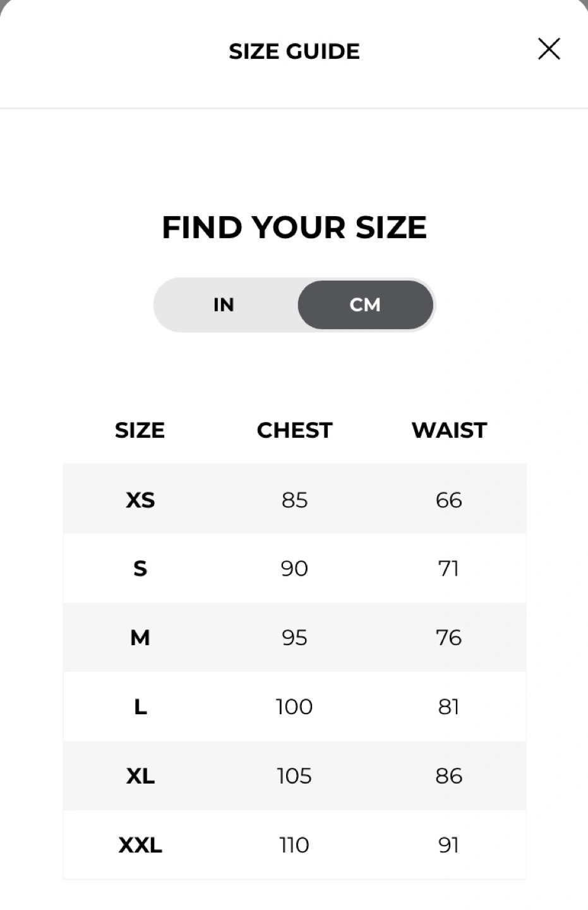Viewport: 588px width, 910px height.
Task: Click waist value 71 for S
Action: click(449, 569)
